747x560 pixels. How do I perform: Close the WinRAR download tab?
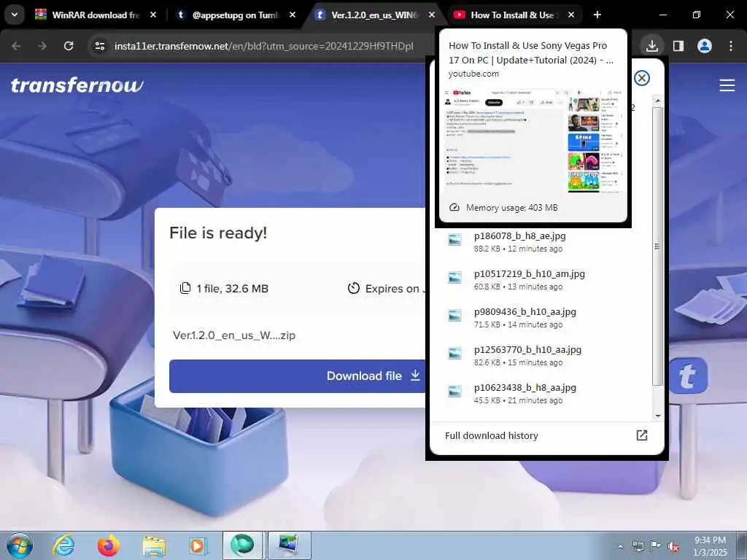coord(153,15)
